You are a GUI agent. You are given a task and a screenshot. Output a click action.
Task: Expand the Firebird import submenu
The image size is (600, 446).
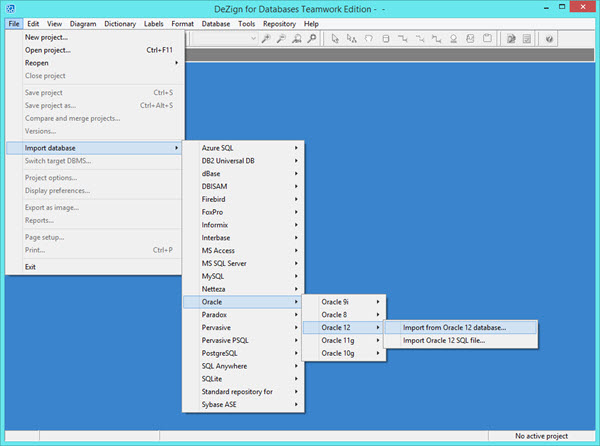tap(243, 199)
